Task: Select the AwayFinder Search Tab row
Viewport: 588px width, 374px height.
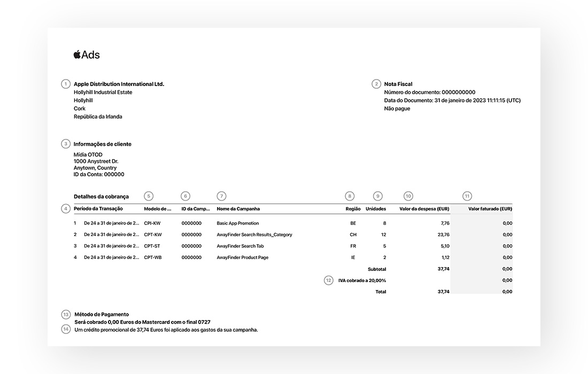Action: tap(240, 246)
